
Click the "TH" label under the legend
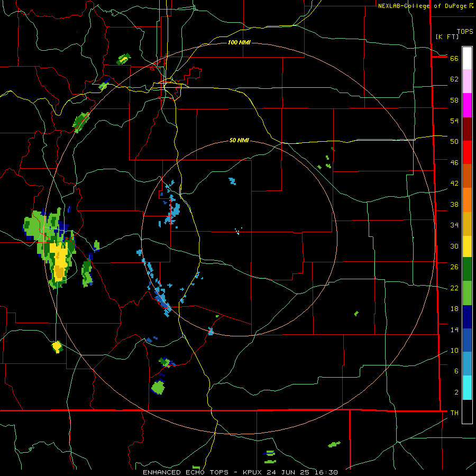pyautogui.click(x=454, y=413)
